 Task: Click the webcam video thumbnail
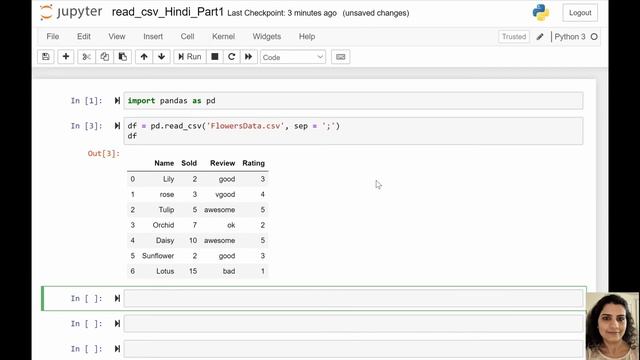(x=613, y=326)
